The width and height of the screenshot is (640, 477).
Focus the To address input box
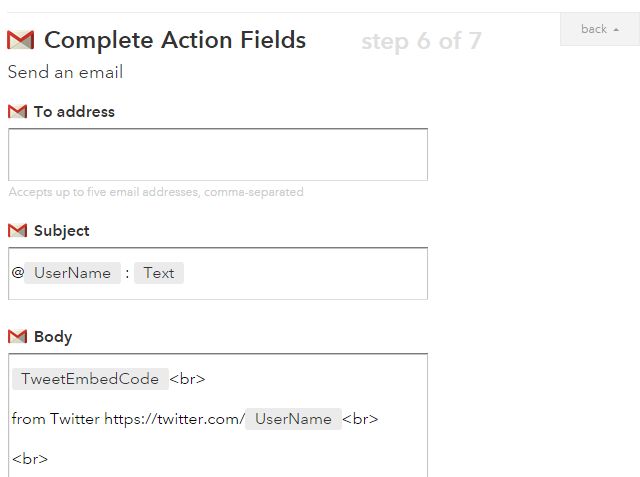pos(218,154)
